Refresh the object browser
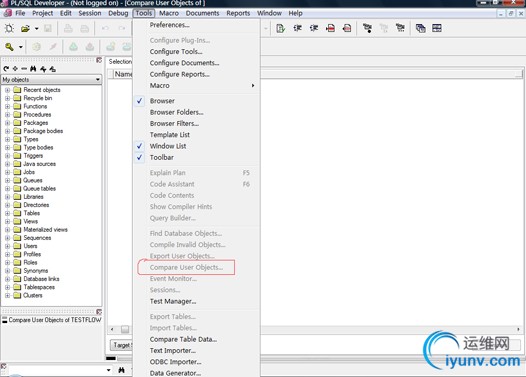 (6, 69)
